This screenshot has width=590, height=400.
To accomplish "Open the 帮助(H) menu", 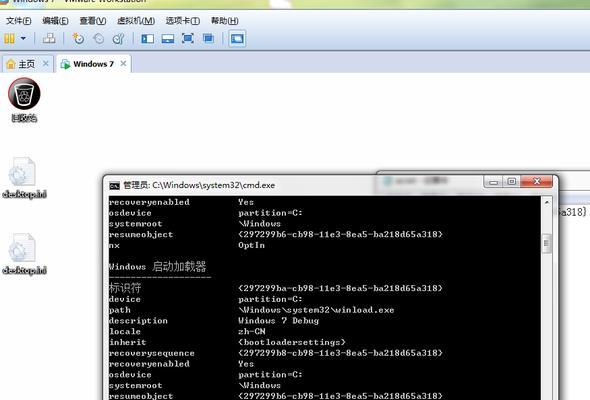I will coord(225,21).
